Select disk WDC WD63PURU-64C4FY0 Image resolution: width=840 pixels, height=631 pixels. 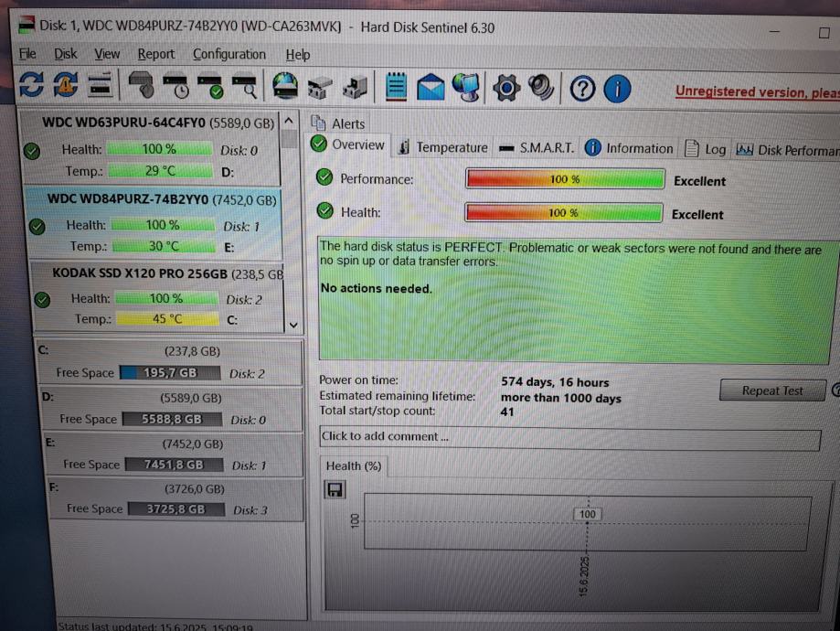point(150,146)
